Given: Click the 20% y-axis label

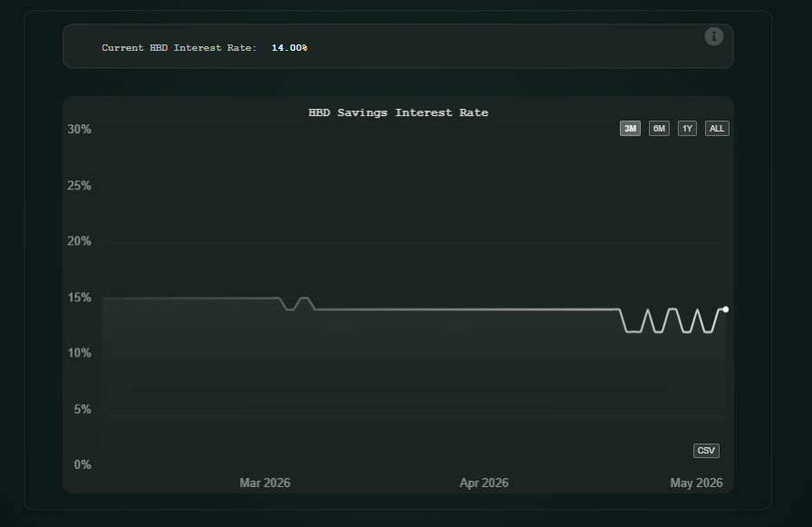Looking at the screenshot, I should (x=79, y=241).
